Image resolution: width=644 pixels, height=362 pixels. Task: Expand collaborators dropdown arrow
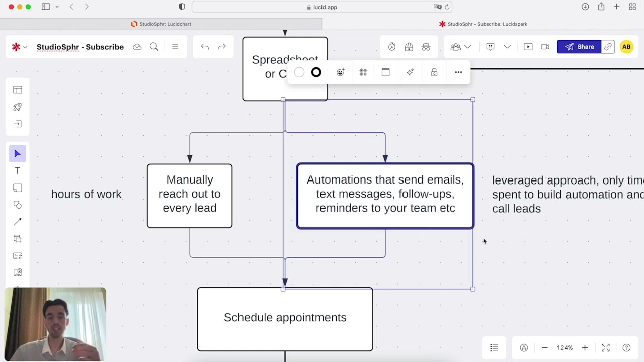pyautogui.click(x=468, y=47)
